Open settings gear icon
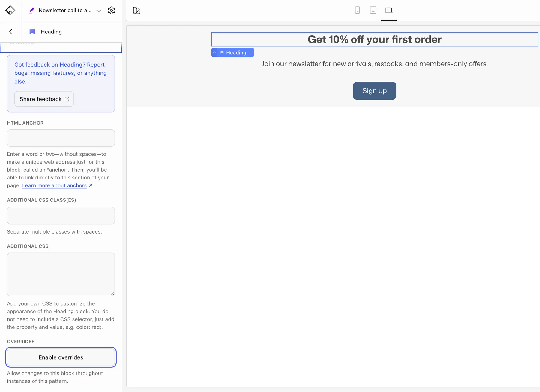The width and height of the screenshot is (540, 392). [111, 11]
